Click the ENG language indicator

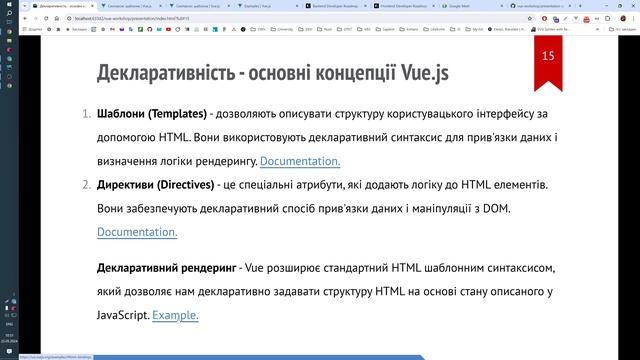(9, 324)
